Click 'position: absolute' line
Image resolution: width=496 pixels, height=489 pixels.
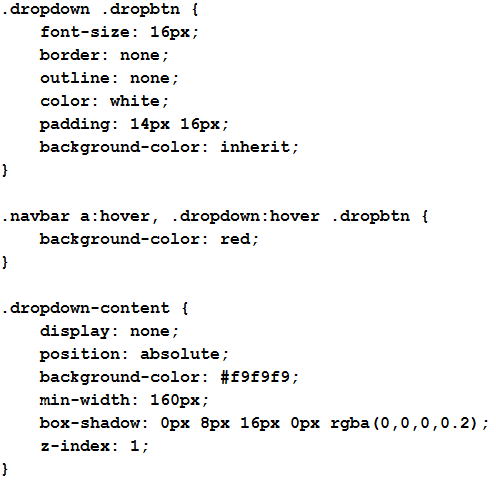click(x=134, y=354)
